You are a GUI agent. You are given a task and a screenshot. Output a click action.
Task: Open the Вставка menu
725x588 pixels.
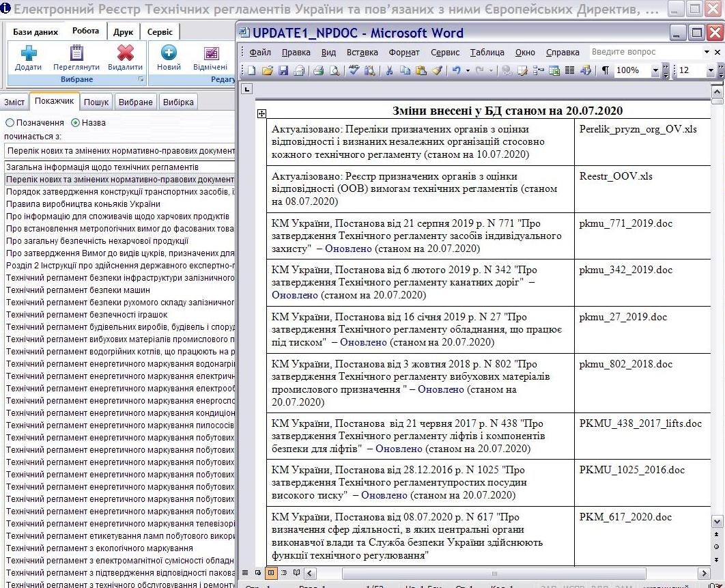point(362,53)
